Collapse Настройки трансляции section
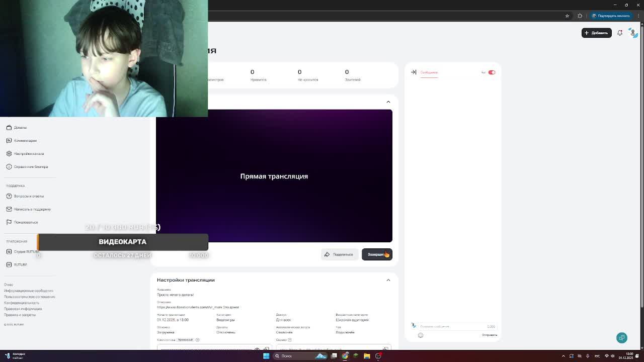Viewport: 644px width, 362px height. tap(388, 280)
